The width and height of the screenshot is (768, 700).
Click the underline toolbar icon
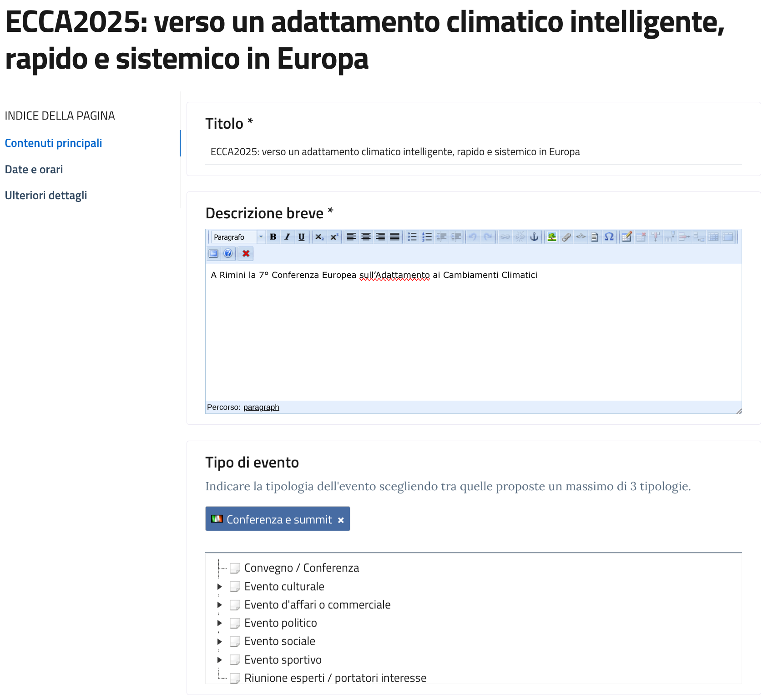[301, 237]
